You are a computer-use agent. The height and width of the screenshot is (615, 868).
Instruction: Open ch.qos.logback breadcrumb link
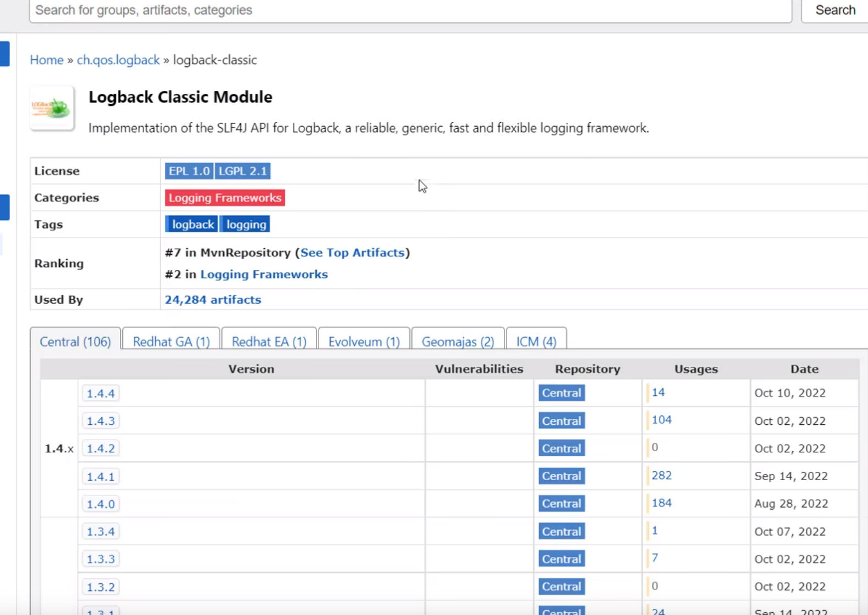pyautogui.click(x=118, y=60)
